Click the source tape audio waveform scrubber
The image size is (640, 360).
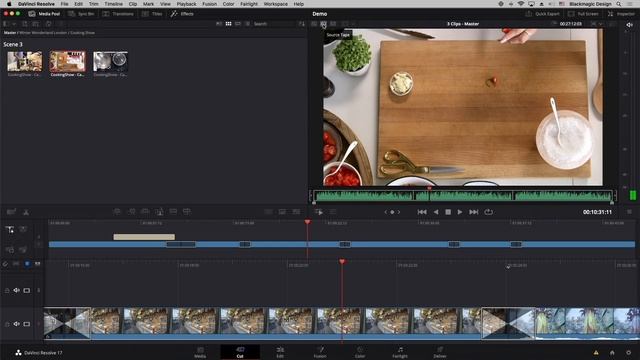tap(463, 196)
